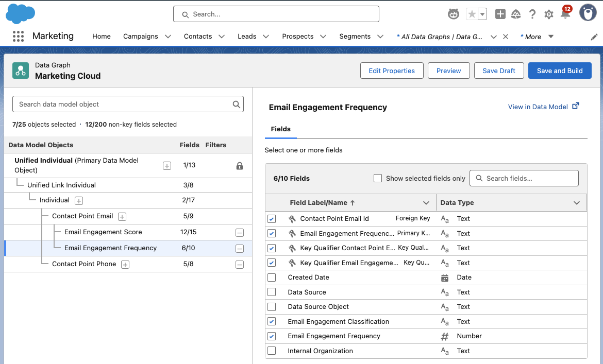Click Edit Properties button
This screenshot has width=603, height=364.
tap(392, 71)
